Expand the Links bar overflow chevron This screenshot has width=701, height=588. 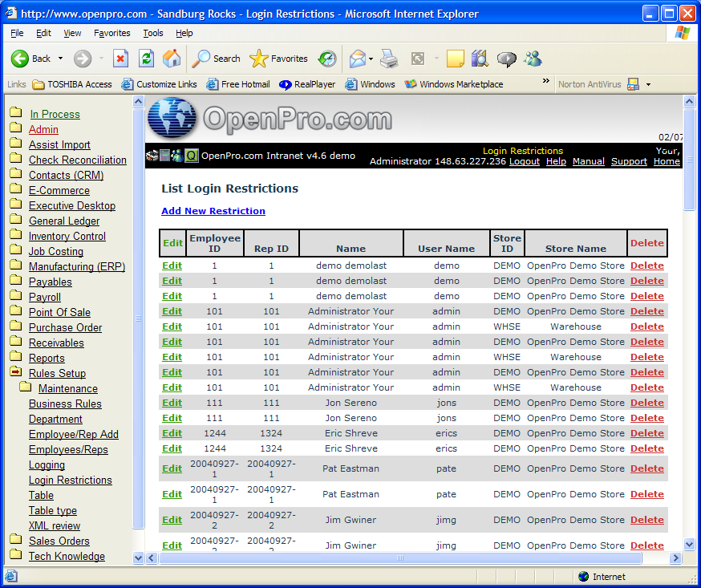[546, 83]
